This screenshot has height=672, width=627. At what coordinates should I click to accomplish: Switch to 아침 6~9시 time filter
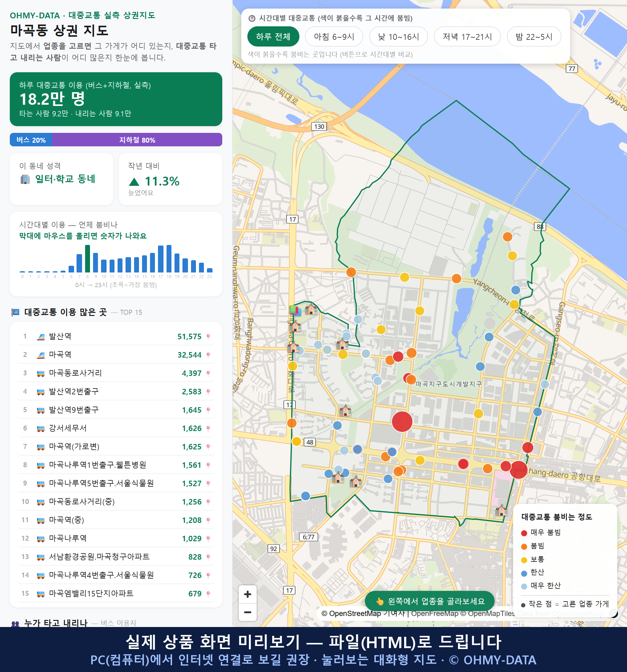tap(334, 36)
